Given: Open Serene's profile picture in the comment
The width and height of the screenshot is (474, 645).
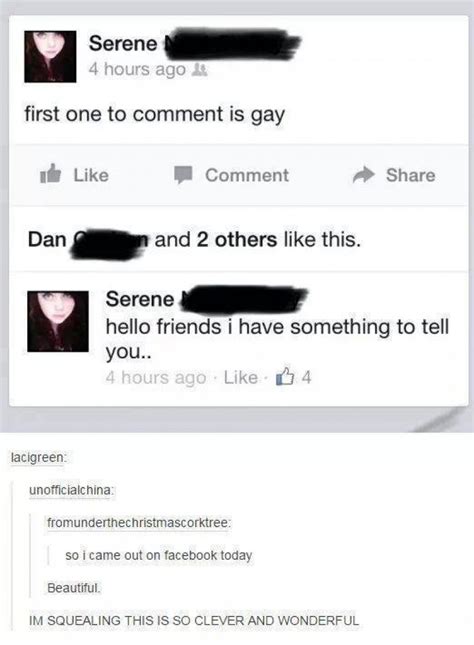Looking at the screenshot, I should pyautogui.click(x=58, y=321).
